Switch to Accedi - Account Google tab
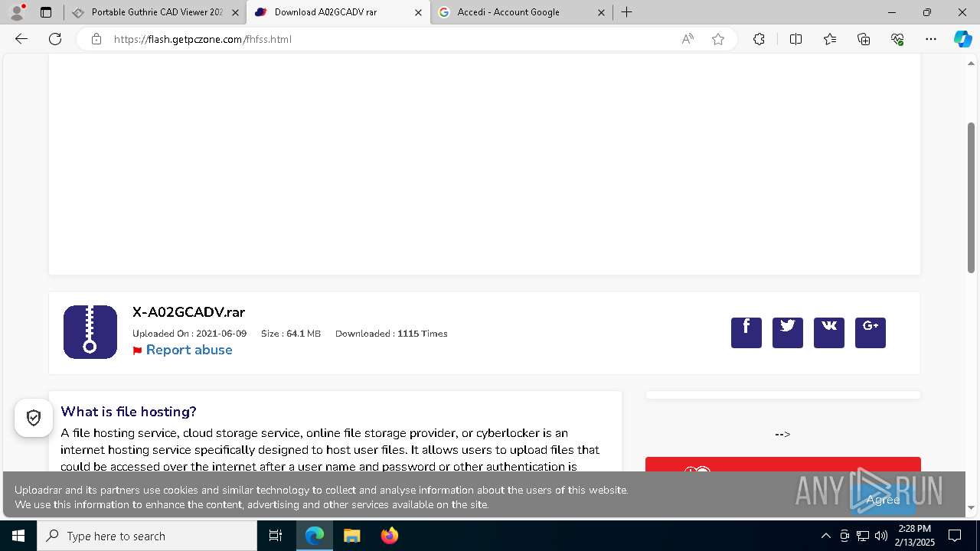Screen dimensions: 980x551 click(521, 12)
